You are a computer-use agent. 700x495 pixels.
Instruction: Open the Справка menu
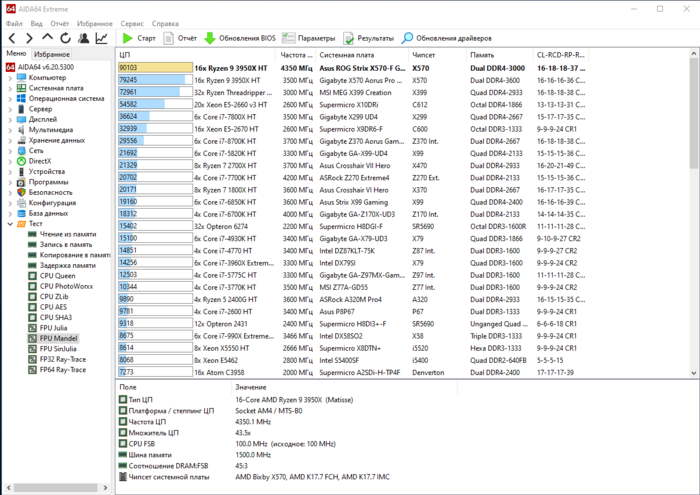pos(165,24)
